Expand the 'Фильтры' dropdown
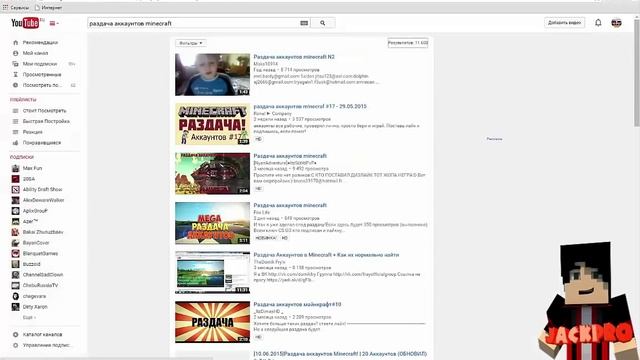 [x=191, y=43]
